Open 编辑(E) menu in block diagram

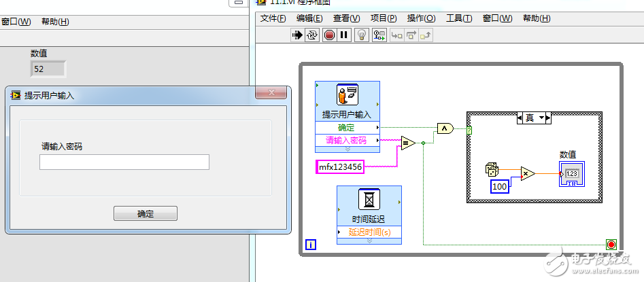pos(309,18)
